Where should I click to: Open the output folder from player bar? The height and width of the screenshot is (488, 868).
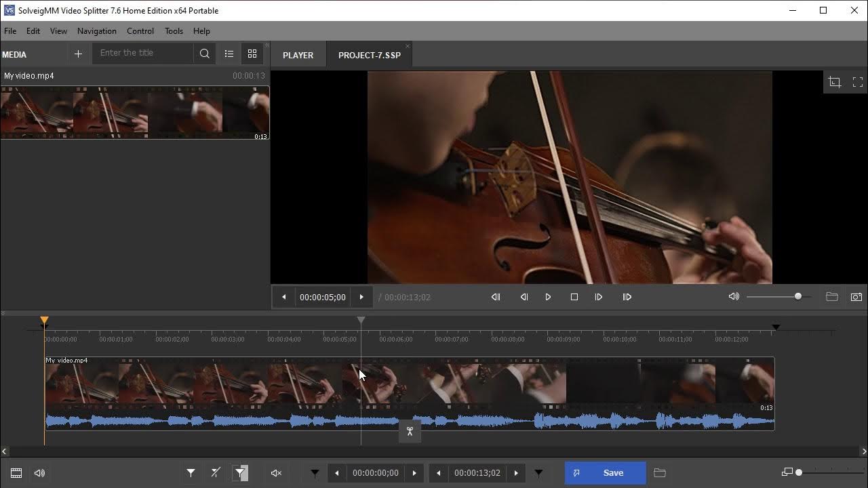[x=832, y=297]
